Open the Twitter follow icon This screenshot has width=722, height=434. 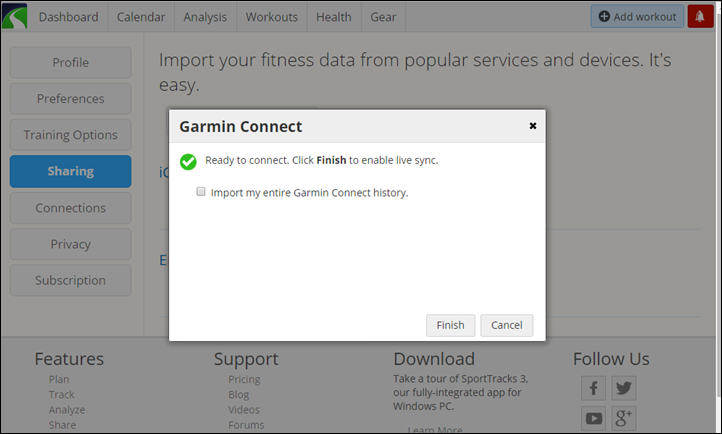pos(623,388)
